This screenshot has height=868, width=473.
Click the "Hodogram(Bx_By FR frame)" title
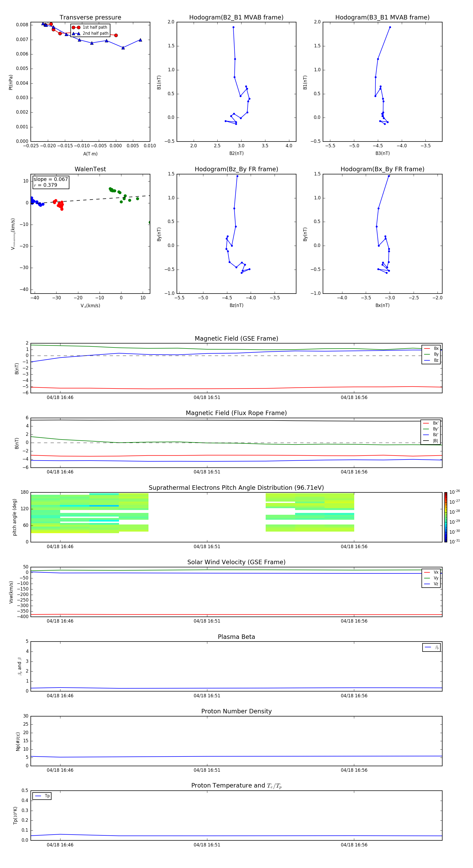[x=382, y=169]
